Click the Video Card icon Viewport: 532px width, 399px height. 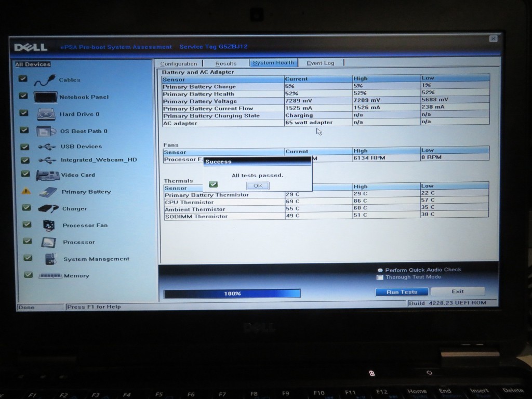pos(48,176)
